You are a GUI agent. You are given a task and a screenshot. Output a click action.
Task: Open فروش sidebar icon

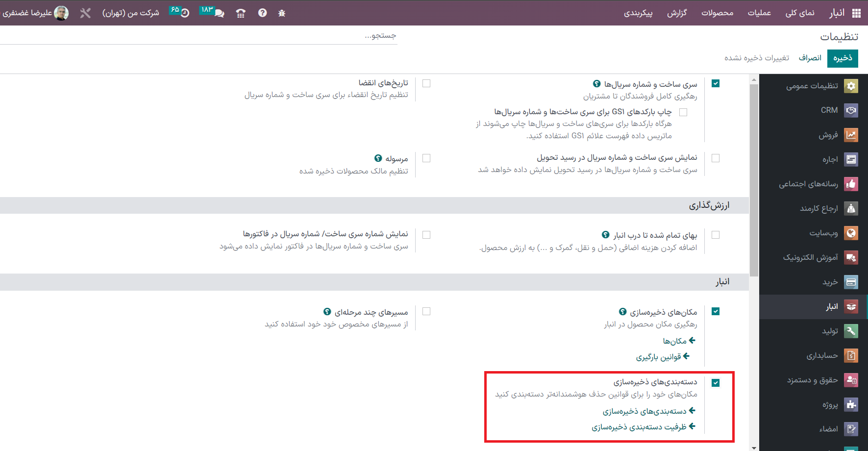(851, 135)
